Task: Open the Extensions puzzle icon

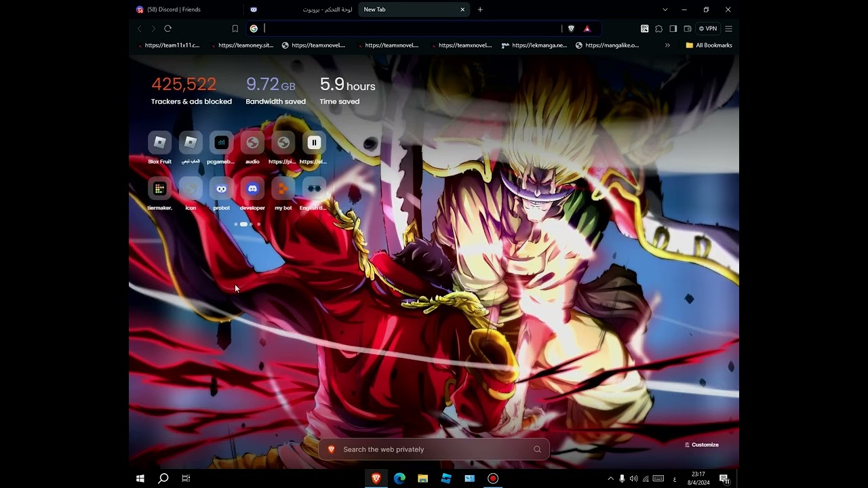Action: [658, 28]
